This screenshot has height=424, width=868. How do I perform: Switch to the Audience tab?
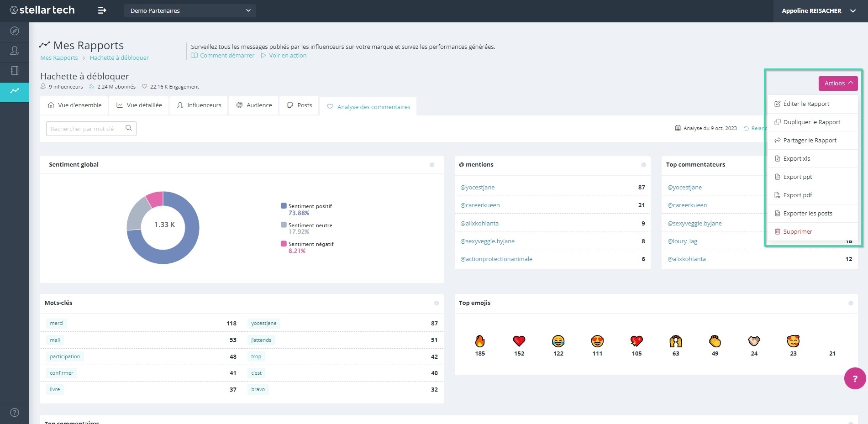point(254,105)
